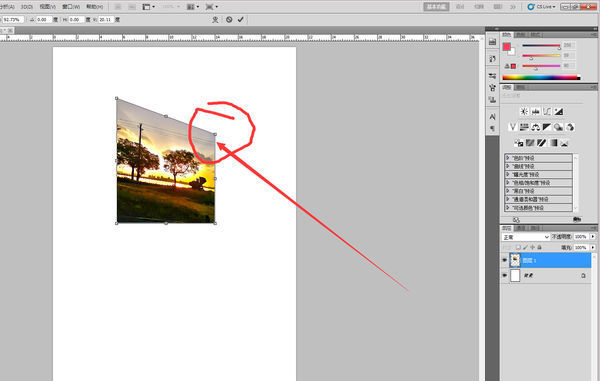Screen dimensions: 600x381
Task: Click the foreground red color swatch
Action: click(x=507, y=47)
